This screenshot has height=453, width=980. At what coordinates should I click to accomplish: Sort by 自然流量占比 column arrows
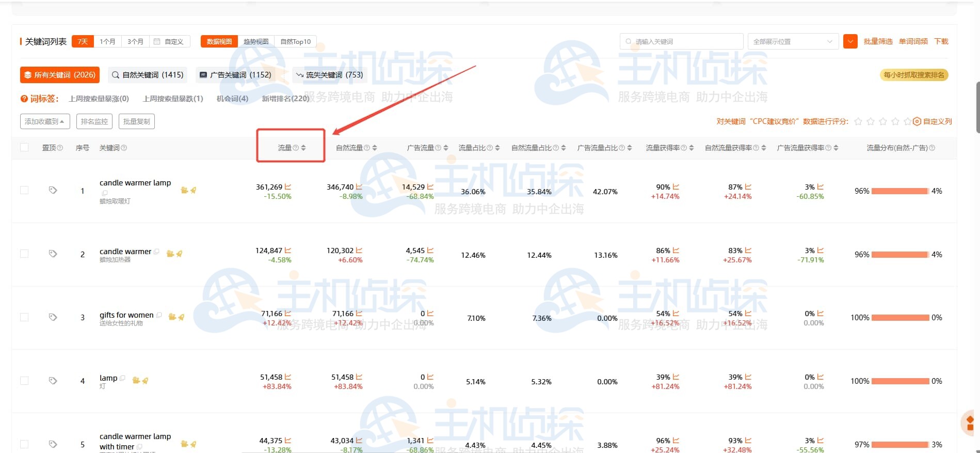pos(564,148)
